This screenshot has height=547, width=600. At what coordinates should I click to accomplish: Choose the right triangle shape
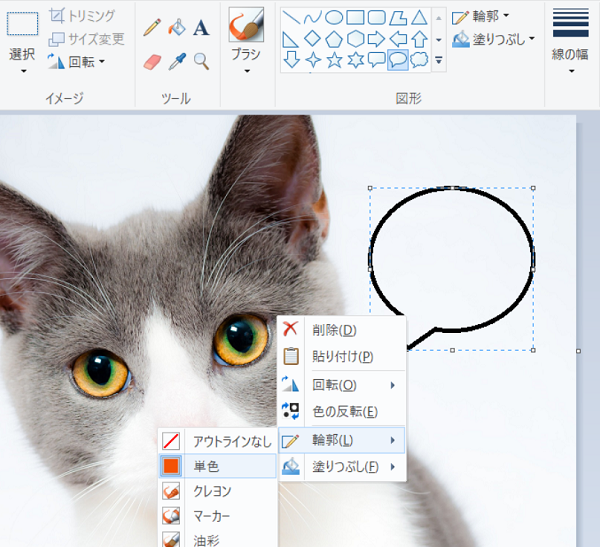pyautogui.click(x=291, y=39)
